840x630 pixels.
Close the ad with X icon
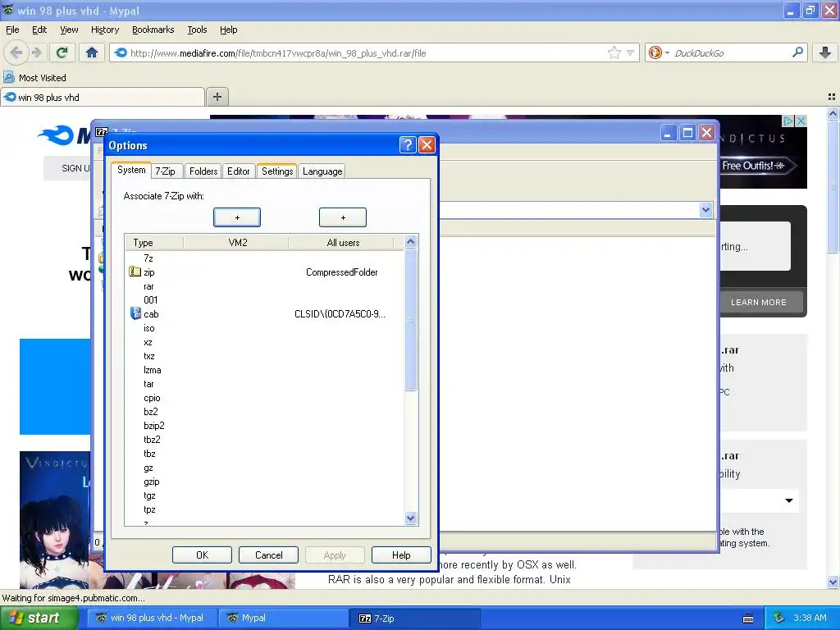(x=801, y=121)
